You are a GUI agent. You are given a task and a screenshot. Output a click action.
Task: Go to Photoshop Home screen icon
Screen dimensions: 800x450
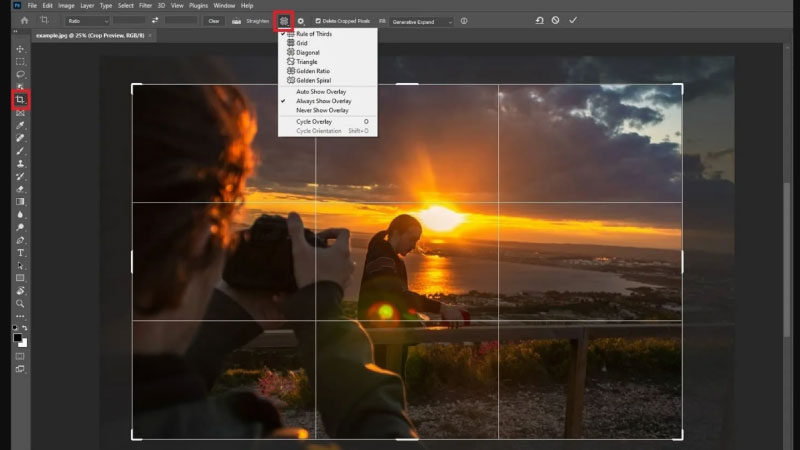tap(24, 21)
